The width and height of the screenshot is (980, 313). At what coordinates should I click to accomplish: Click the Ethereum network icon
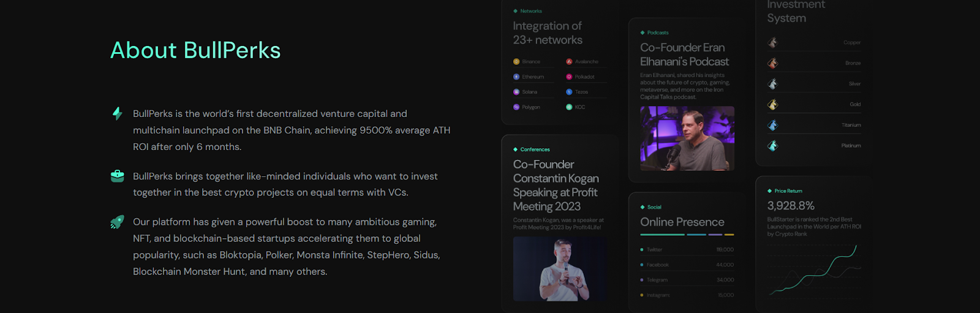point(516,77)
